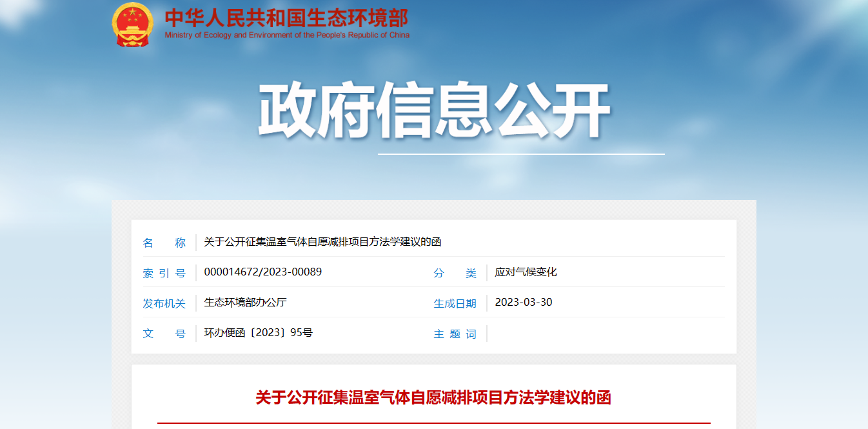
Task: Click the 应对气候变化 category value
Action: click(526, 272)
